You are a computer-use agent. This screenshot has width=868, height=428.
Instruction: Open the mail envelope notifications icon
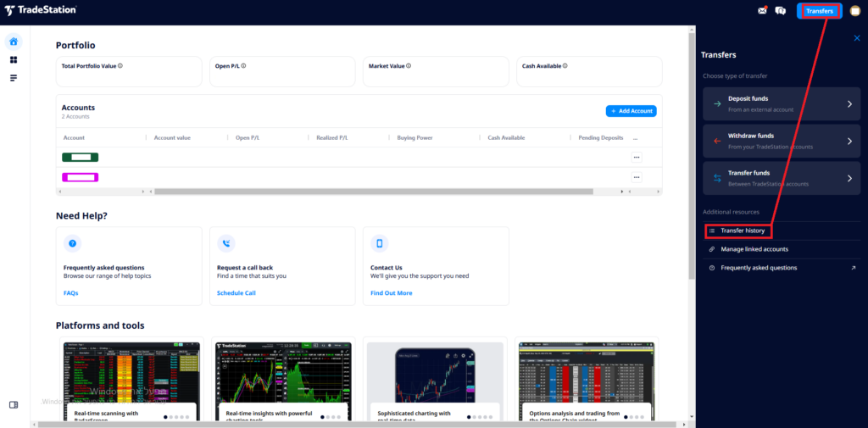[762, 10]
